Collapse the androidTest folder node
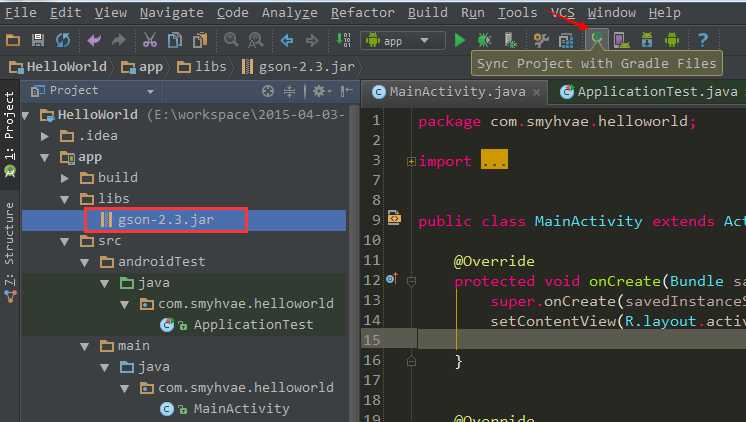Screen dimensions: 746x422 click(85, 263)
